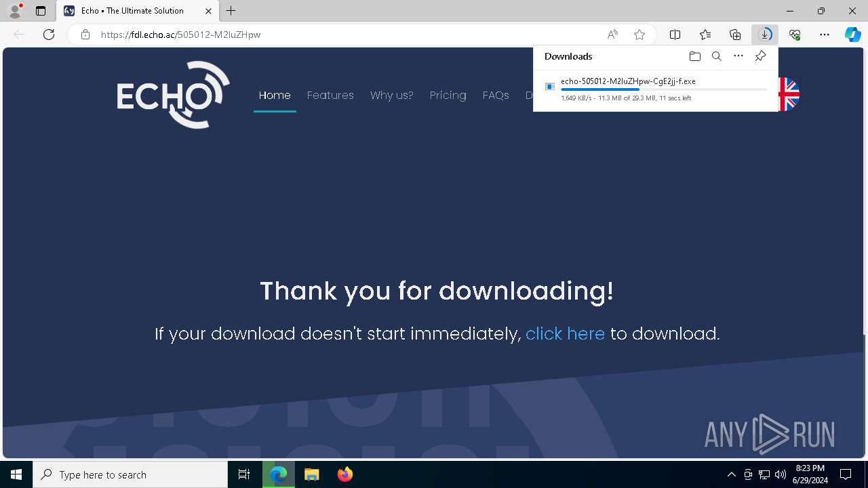Open Pricing page
The height and width of the screenshot is (488, 868).
448,96
